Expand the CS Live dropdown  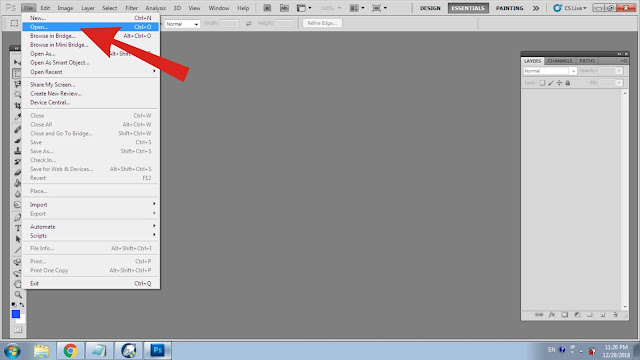[x=570, y=8]
